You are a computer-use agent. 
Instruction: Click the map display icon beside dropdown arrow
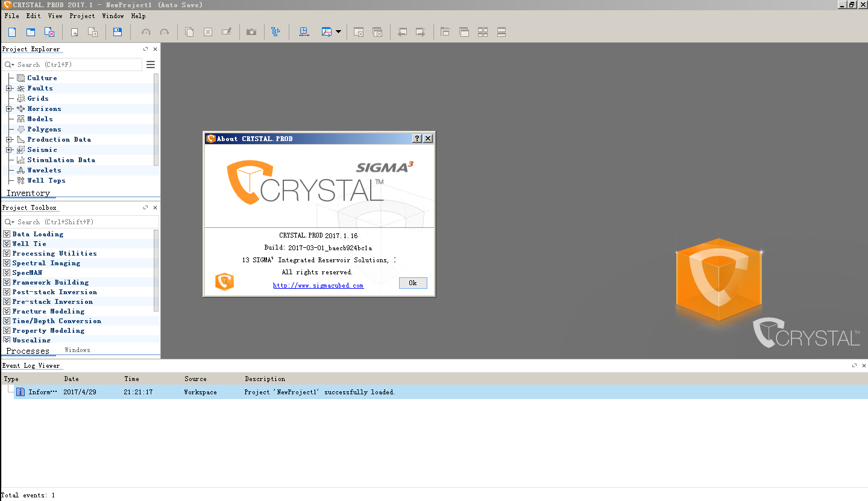click(x=327, y=32)
